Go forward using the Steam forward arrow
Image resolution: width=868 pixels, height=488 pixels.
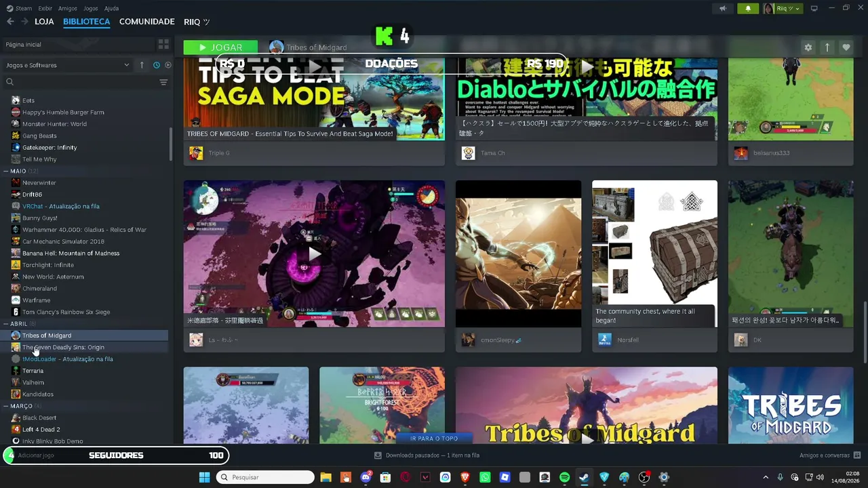24,22
